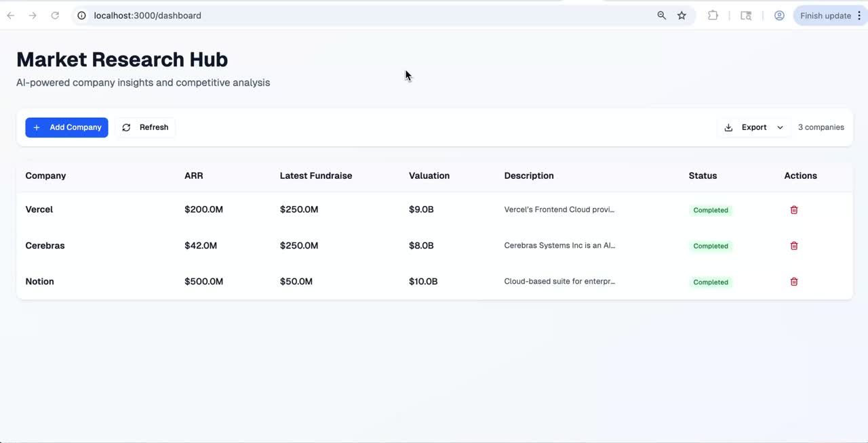Viewport: 868px width, 443px height.
Task: Open the Cloud-based suite description
Action: click(559, 281)
